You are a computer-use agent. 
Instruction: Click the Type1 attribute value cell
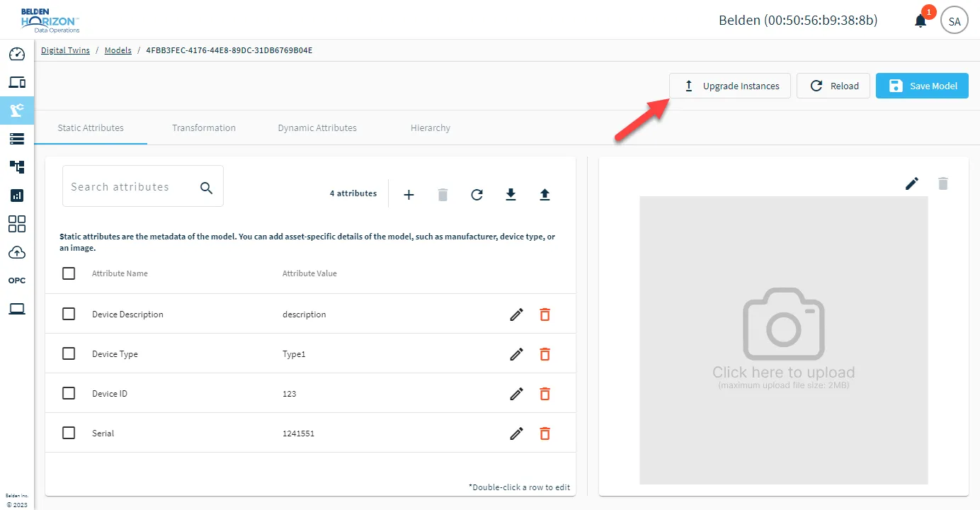pyautogui.click(x=294, y=353)
